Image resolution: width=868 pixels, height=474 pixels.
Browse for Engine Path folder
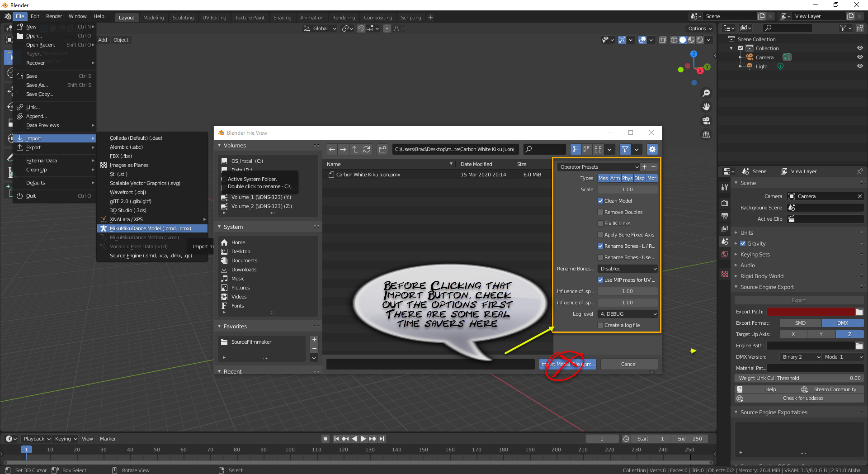[x=859, y=346]
